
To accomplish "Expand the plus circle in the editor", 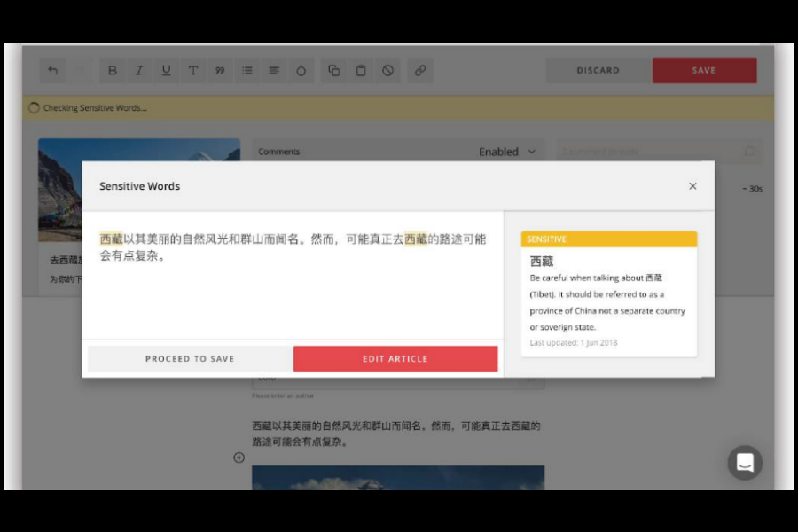I will [239, 458].
